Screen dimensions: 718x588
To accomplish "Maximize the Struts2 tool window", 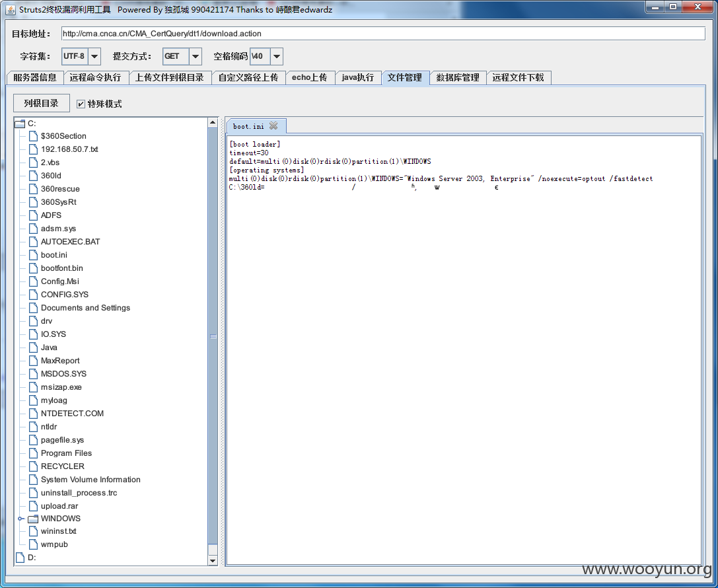I will tap(674, 7).
